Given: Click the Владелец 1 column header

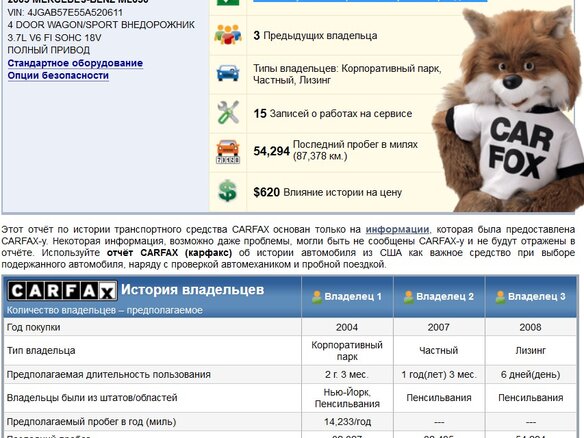Looking at the screenshot, I should tap(347, 297).
